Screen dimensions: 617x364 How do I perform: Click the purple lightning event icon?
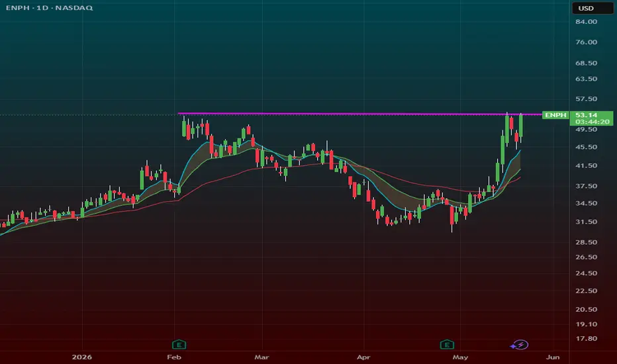[x=520, y=345]
